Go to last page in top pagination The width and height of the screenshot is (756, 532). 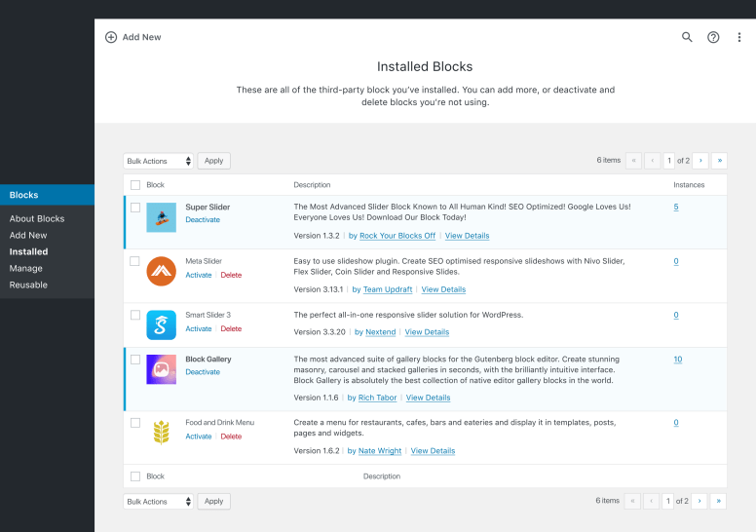click(x=719, y=161)
